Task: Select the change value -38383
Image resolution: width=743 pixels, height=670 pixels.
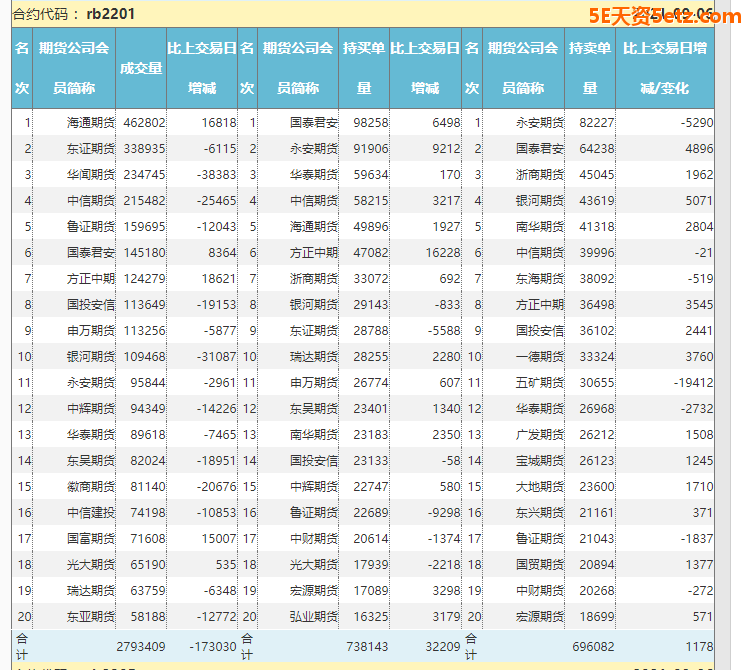Action: [x=216, y=175]
